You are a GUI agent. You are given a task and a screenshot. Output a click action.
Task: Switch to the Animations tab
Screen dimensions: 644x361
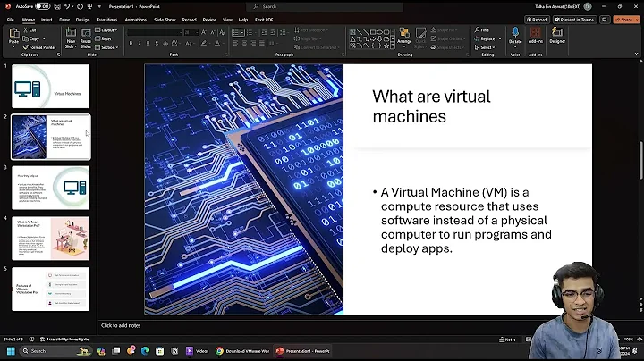136,20
